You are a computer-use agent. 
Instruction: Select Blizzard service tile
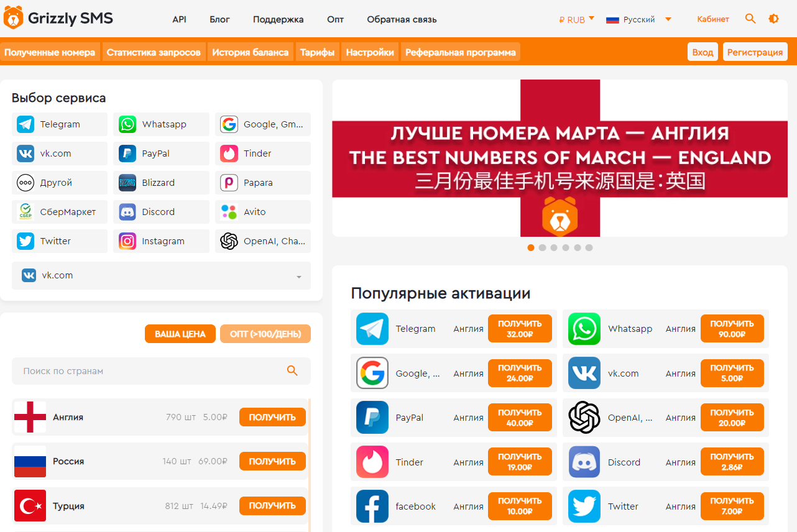[162, 183]
